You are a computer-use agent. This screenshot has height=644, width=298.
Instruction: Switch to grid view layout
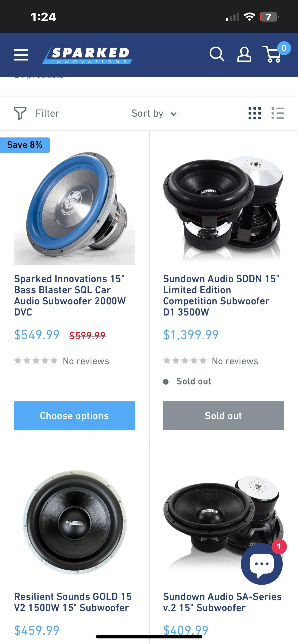point(255,113)
